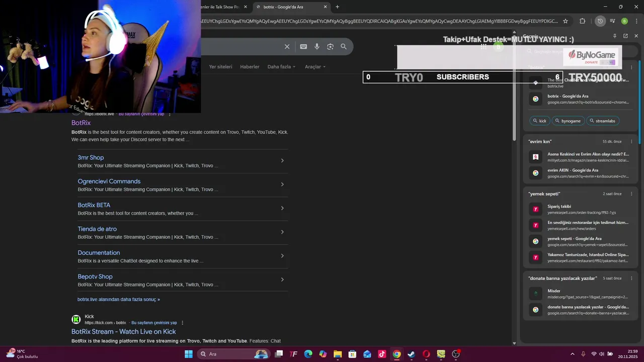Open the BotRix main result link
644x362 pixels.
[x=81, y=123]
